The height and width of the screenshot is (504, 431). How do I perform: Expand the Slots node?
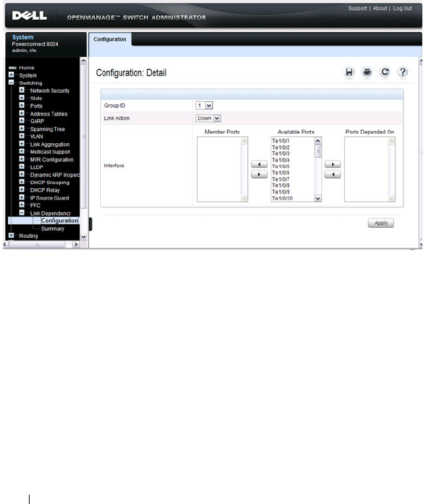click(x=22, y=98)
